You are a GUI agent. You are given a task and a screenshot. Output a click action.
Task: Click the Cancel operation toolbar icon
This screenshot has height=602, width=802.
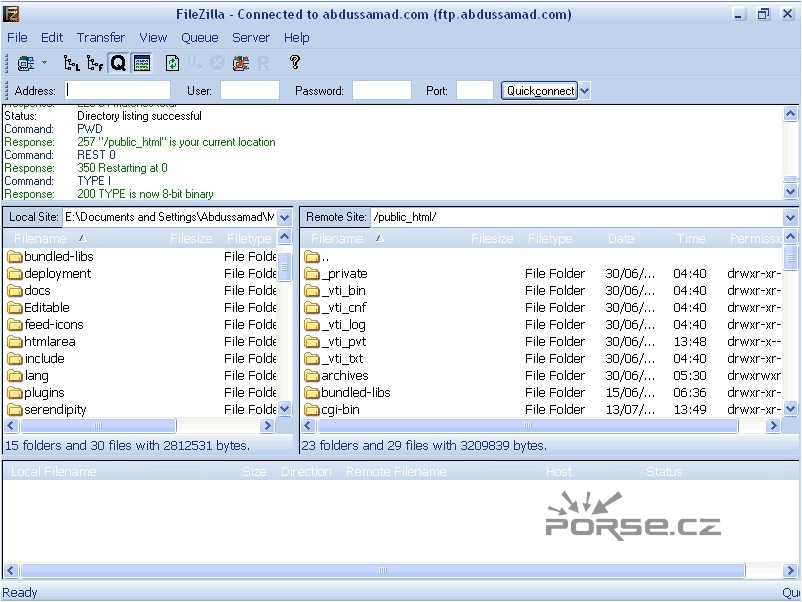[217, 63]
